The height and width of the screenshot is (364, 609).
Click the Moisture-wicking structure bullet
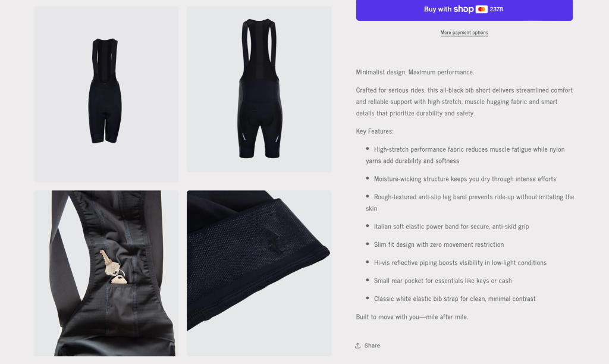click(465, 178)
